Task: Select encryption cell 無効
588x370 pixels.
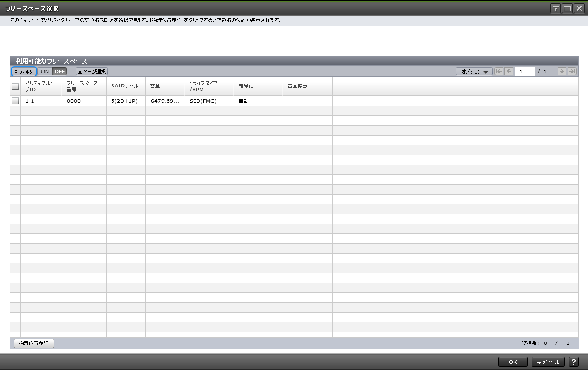Action: tap(259, 101)
